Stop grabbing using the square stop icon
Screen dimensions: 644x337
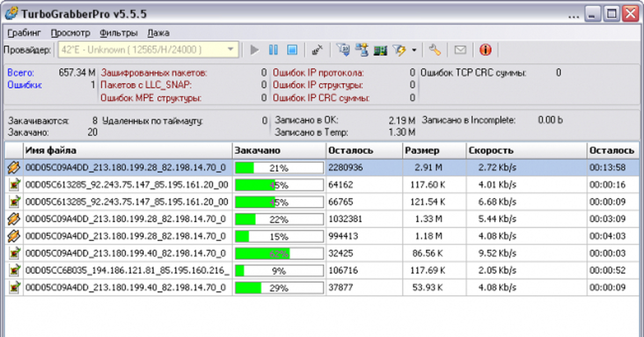pos(291,50)
